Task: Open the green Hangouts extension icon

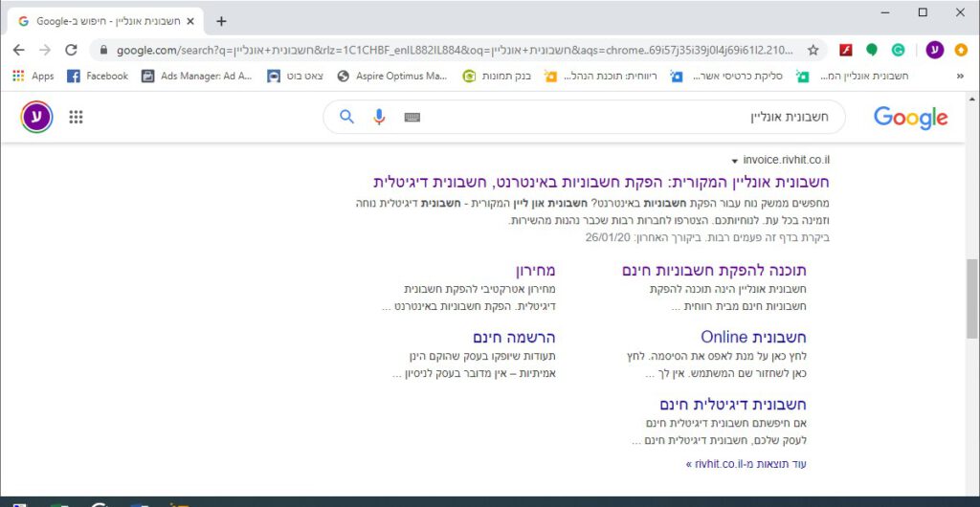Action: (872, 50)
